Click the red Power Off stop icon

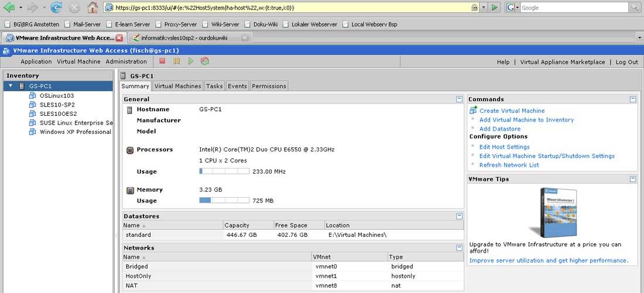click(x=162, y=61)
